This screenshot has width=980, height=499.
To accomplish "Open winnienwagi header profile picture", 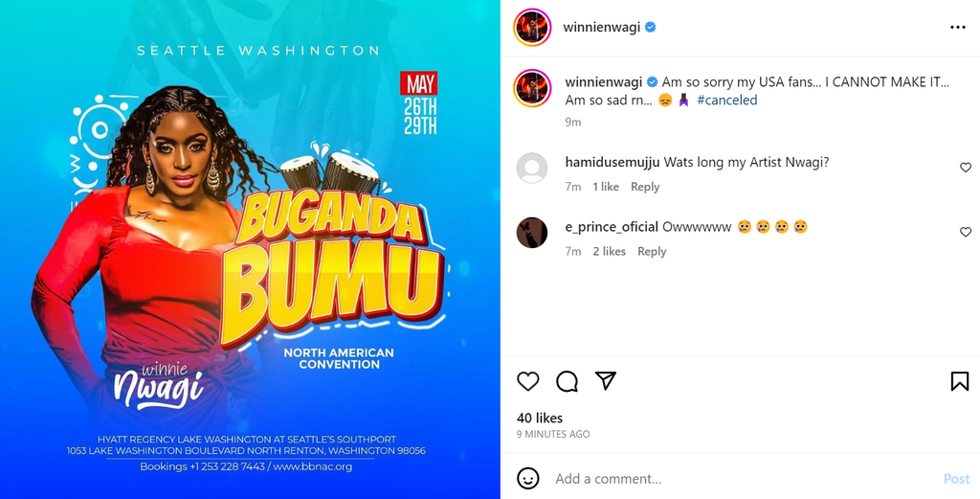I will [532, 28].
